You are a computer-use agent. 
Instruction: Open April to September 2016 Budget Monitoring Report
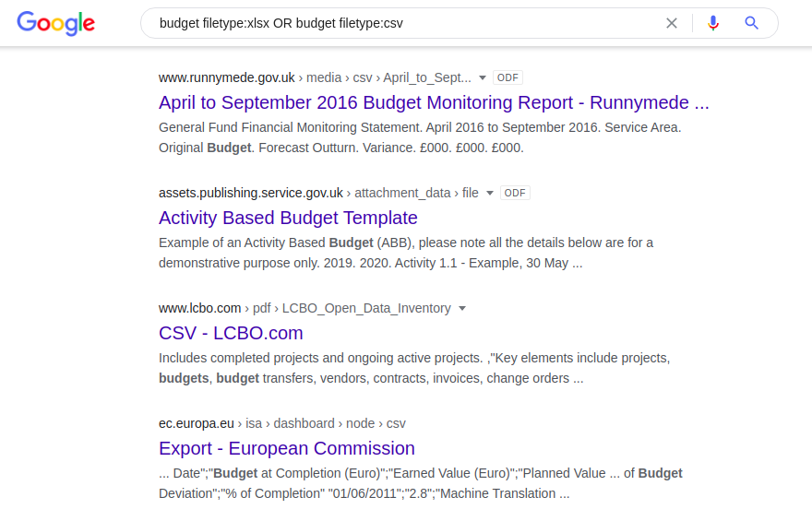[x=434, y=102]
